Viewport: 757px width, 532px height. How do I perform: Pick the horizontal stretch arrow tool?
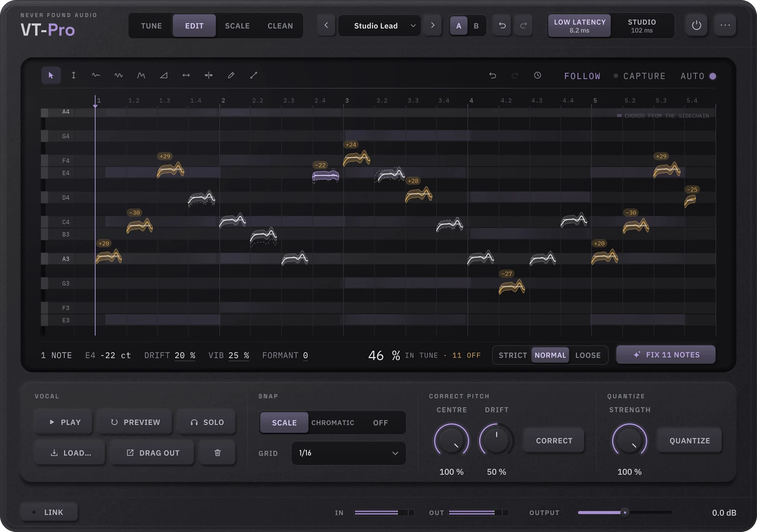point(186,75)
